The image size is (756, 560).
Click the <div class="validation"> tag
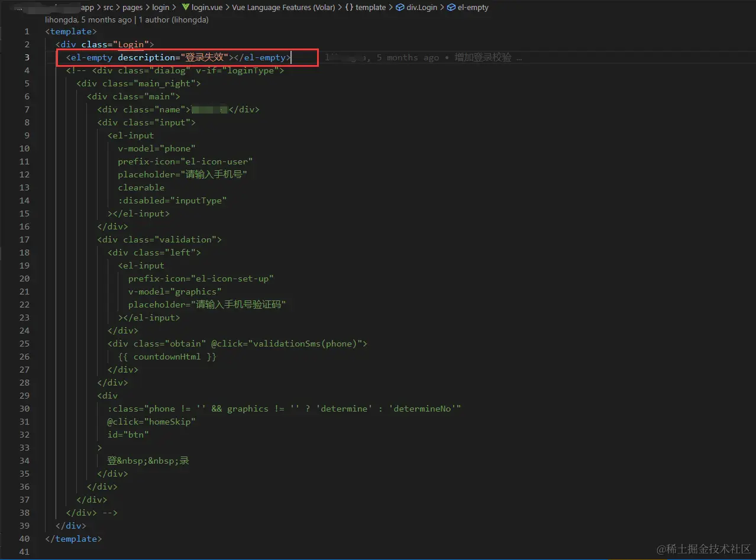159,239
